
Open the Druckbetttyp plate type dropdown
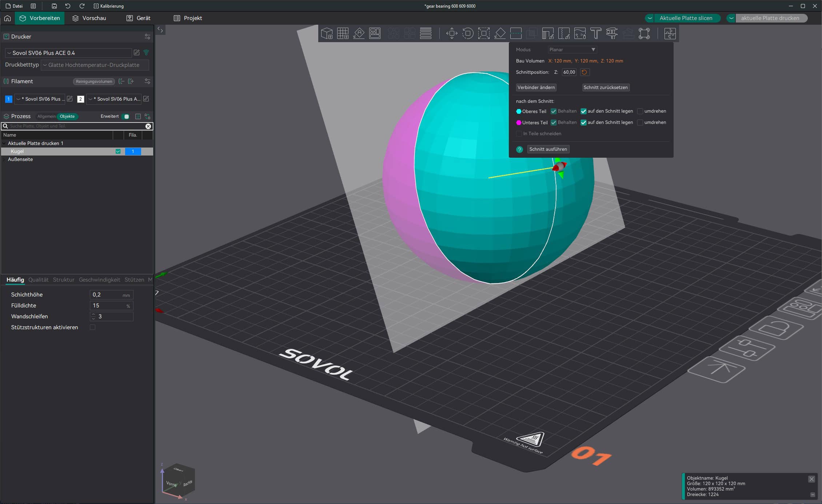pos(95,65)
